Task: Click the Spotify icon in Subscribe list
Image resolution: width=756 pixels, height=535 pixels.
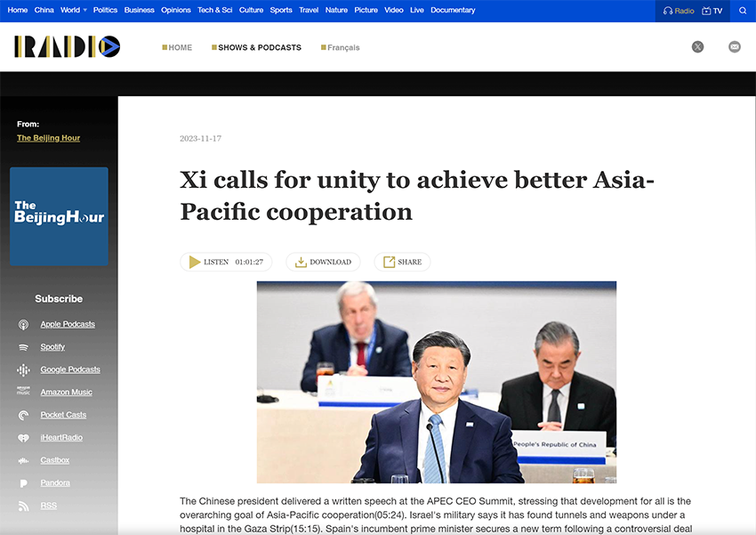Action: pos(23,347)
